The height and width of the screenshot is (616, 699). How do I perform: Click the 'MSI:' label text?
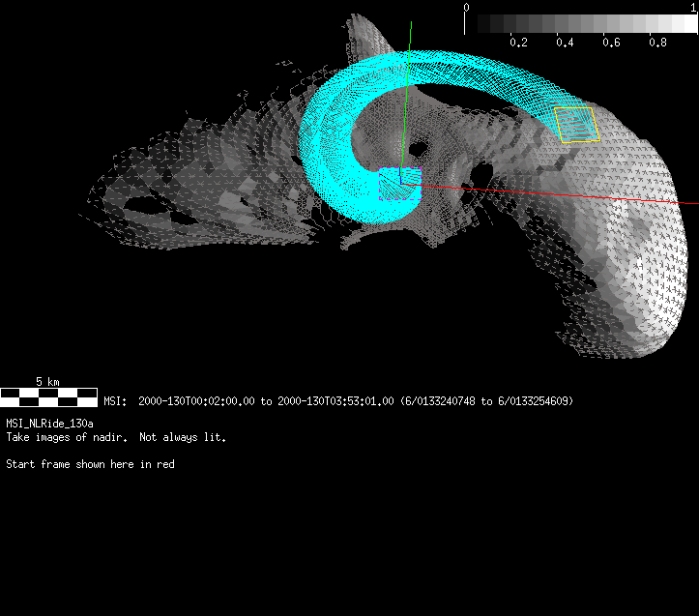coord(115,401)
